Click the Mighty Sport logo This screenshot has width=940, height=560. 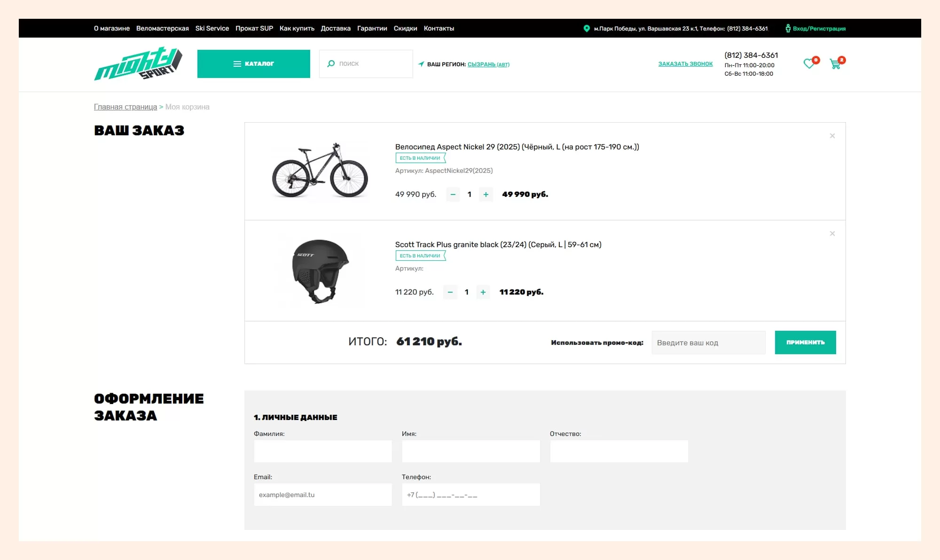[x=138, y=64]
